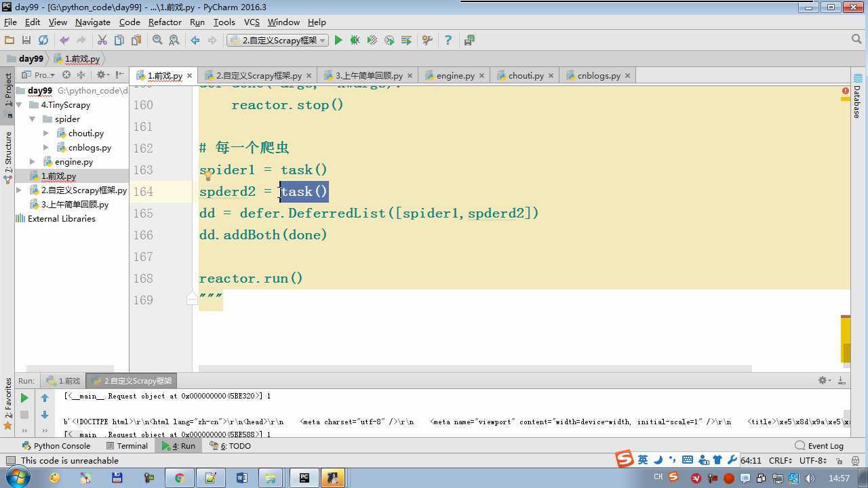Click scroll-from-source target icon in Project panel

(66, 75)
